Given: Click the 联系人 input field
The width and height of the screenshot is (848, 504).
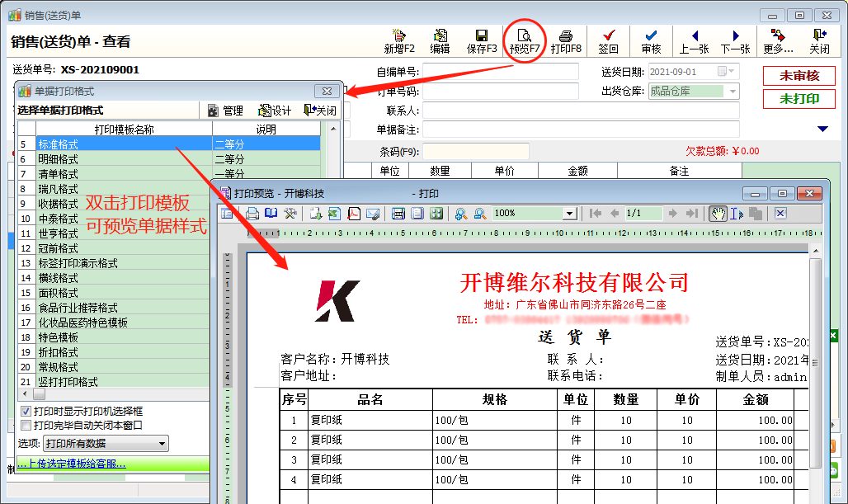Looking at the screenshot, I should tap(581, 111).
